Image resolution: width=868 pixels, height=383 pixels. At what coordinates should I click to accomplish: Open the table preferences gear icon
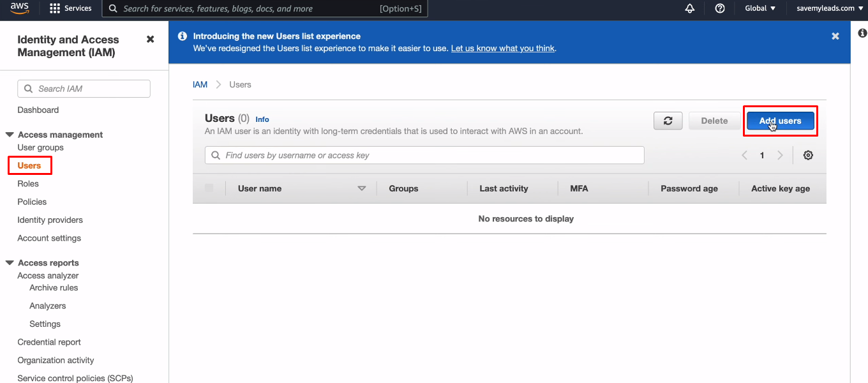coord(808,155)
